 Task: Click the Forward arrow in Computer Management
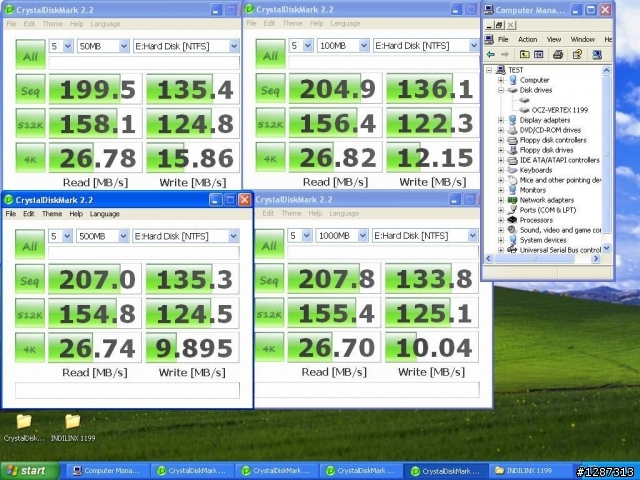pos(505,54)
